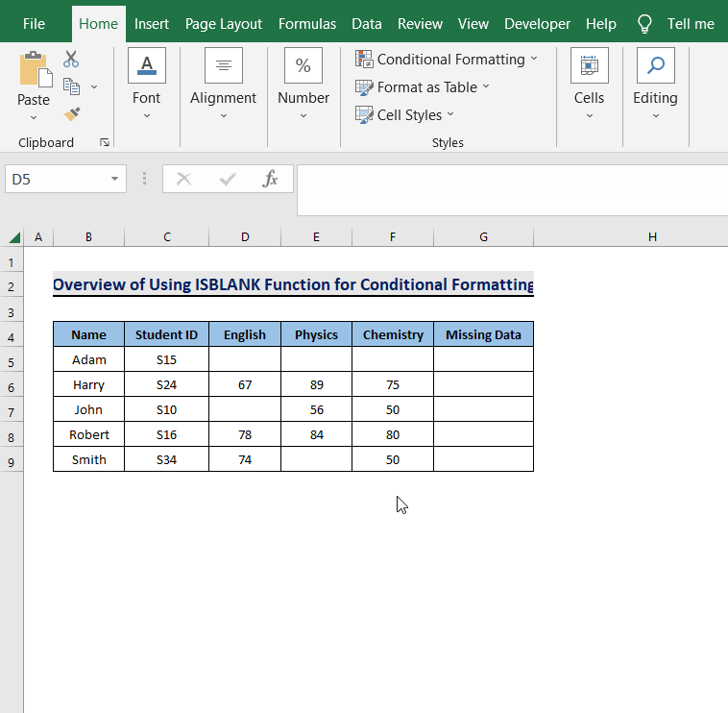Click the Tell me search text
Image resolution: width=728 pixels, height=713 pixels.
tap(691, 24)
